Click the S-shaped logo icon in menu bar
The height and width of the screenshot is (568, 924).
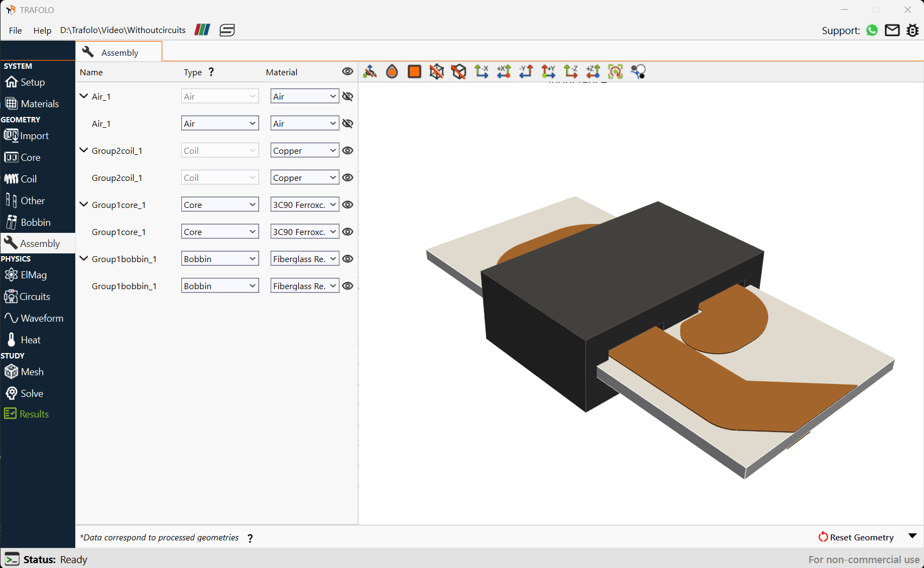227,30
